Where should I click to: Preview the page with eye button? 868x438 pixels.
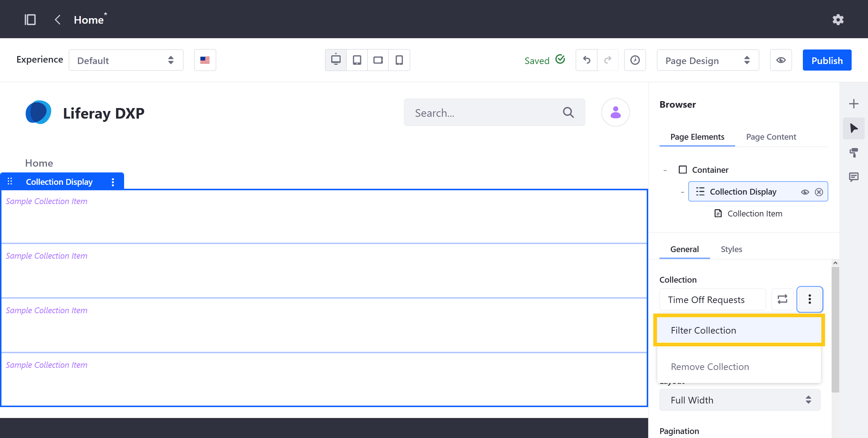(x=781, y=60)
